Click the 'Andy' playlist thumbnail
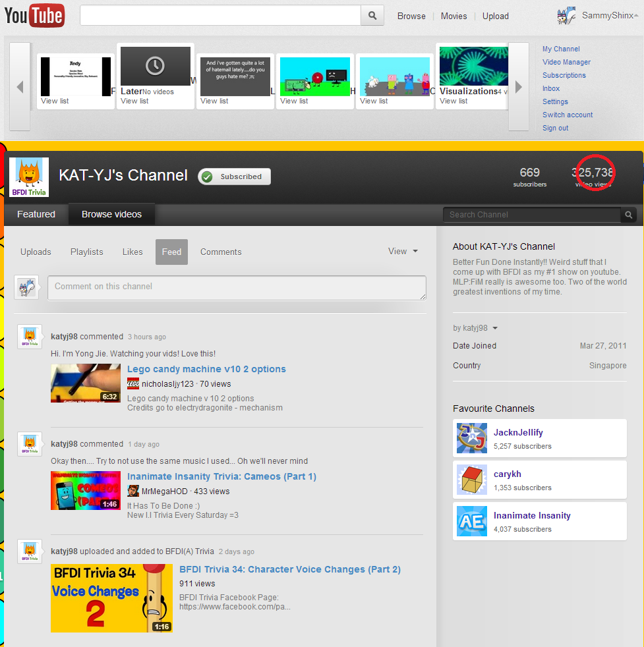This screenshot has height=647, width=644. tap(76, 76)
